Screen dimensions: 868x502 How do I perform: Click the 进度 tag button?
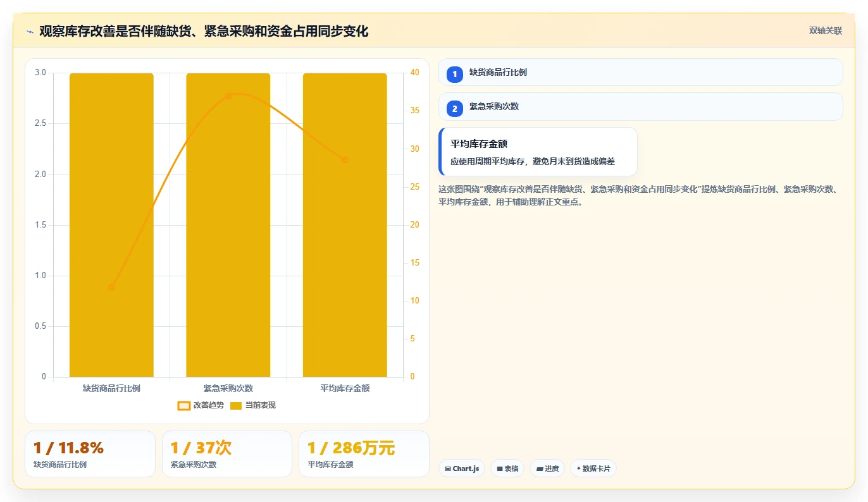tap(547, 468)
